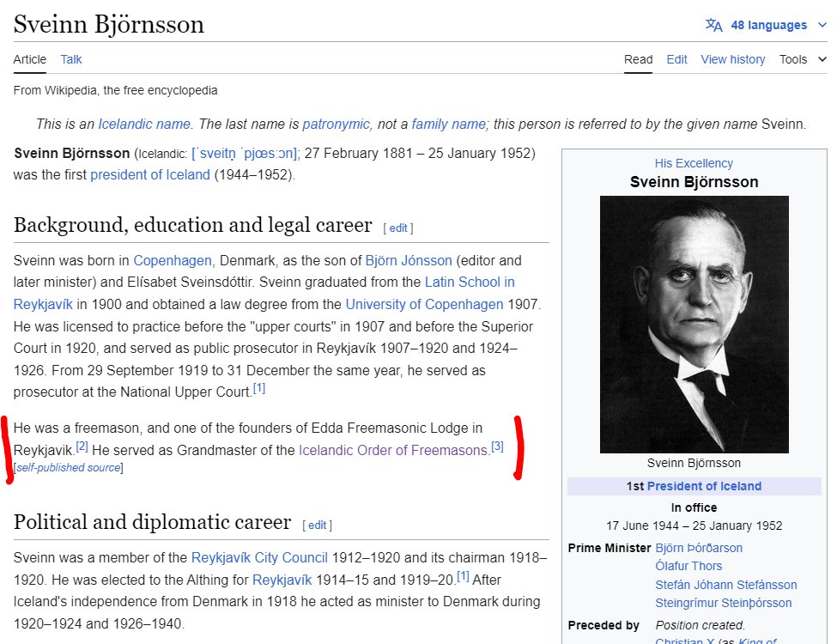Open the His Excellency infobox link
The width and height of the screenshot is (837, 644).
(x=694, y=163)
